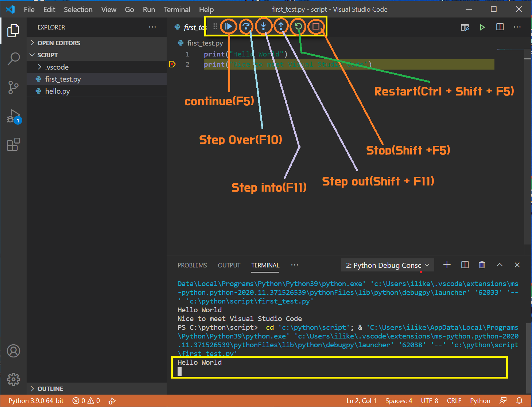Open hello.py in the explorer

coord(57,91)
